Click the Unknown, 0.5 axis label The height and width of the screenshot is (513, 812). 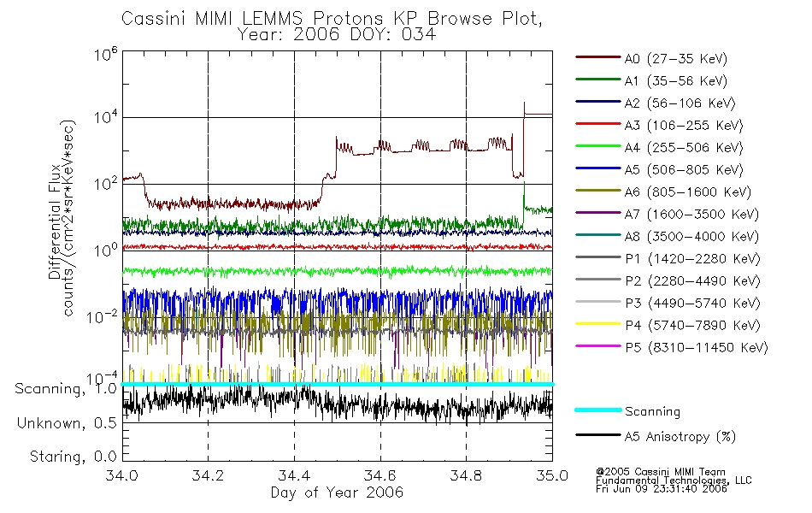tap(67, 423)
